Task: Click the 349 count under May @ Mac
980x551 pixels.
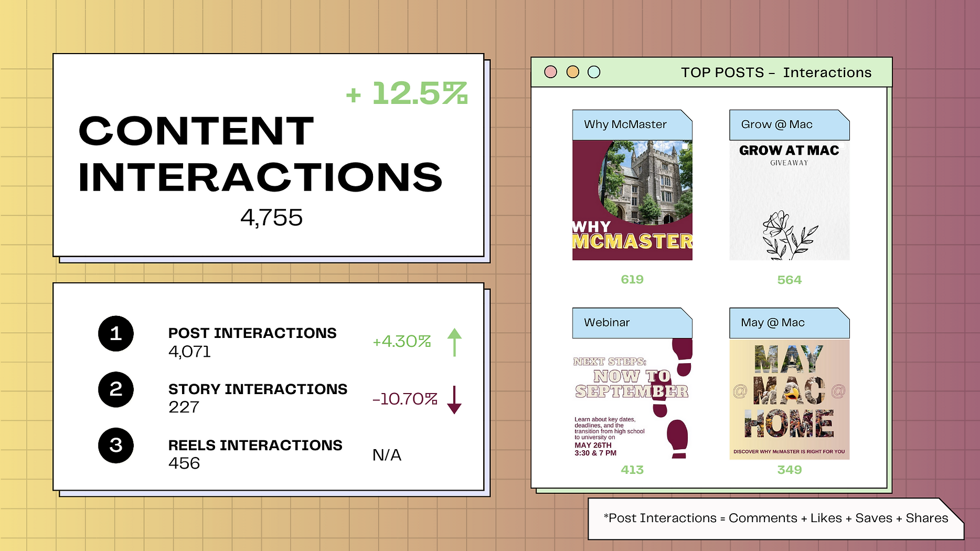Action: (790, 470)
